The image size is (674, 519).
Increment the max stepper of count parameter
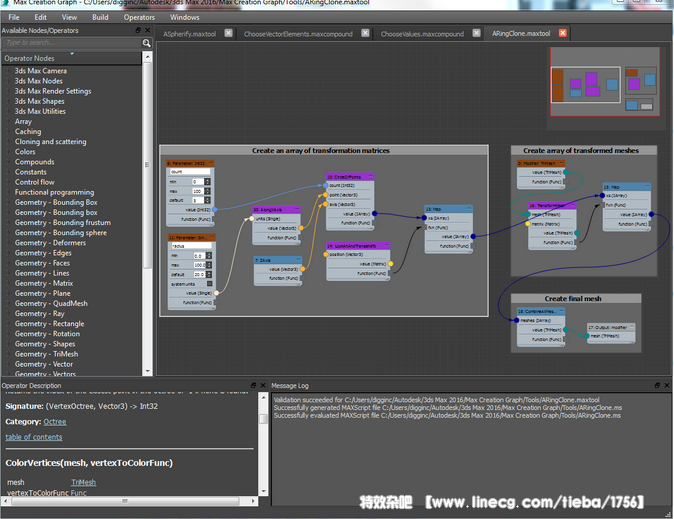(x=208, y=189)
